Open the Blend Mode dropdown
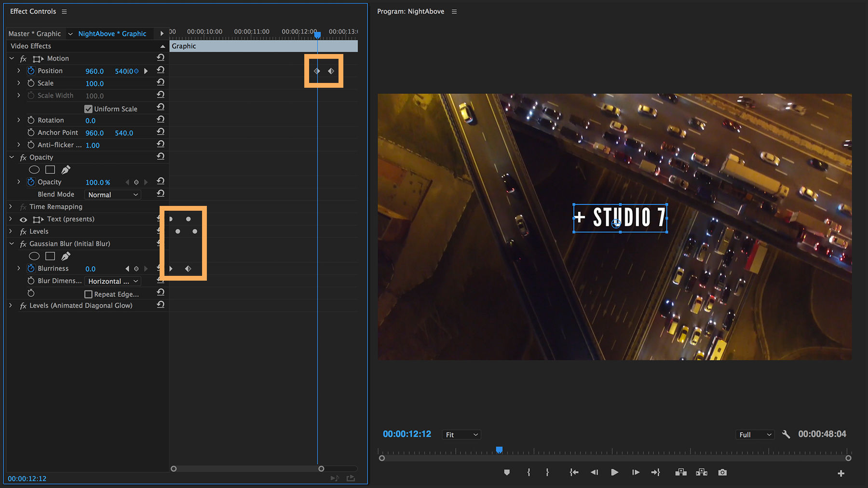Screen dimensions: 868x488 [112, 194]
